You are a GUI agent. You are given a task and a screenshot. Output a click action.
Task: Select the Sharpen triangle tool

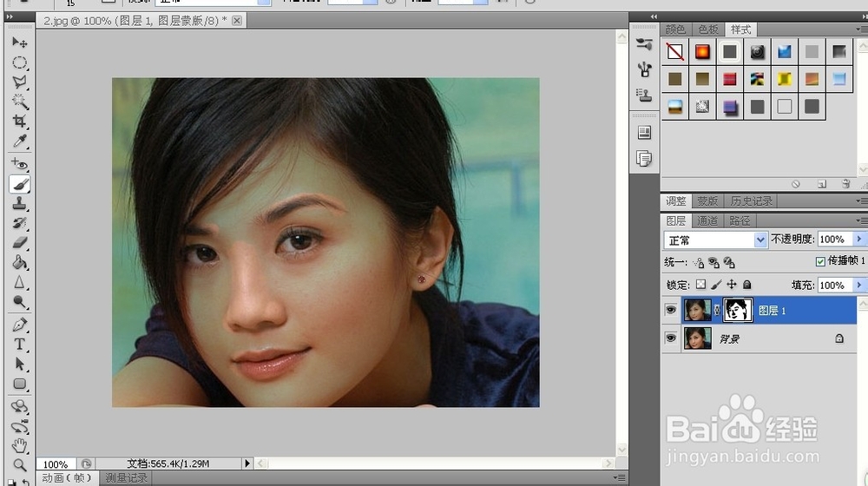(19, 282)
